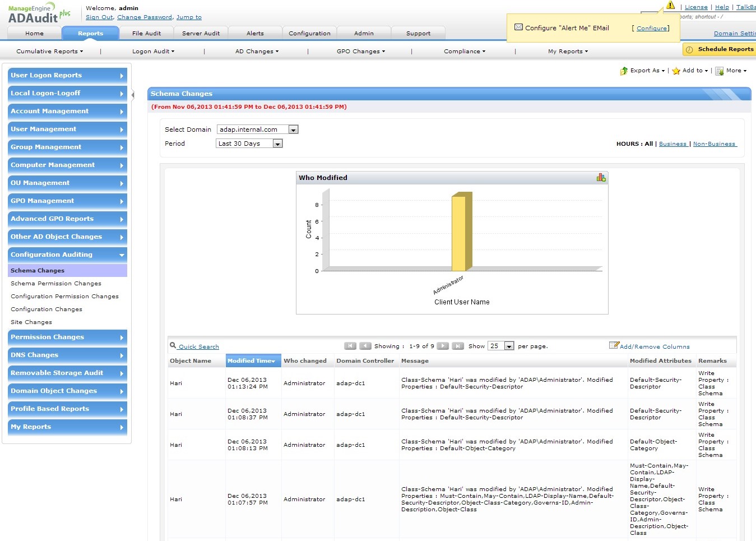This screenshot has height=541, width=756.
Task: Jump to the last page of results
Action: click(x=458, y=346)
